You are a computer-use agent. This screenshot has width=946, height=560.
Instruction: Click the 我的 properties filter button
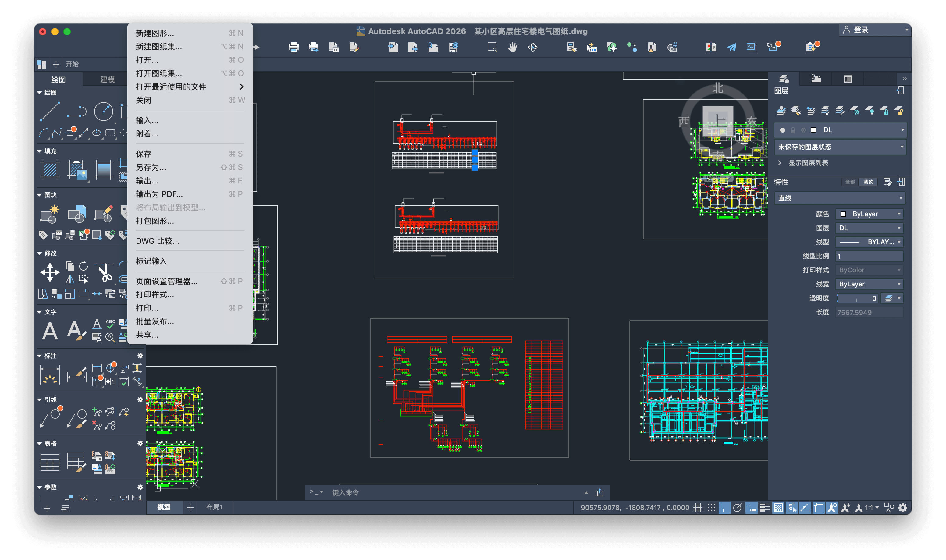click(868, 182)
